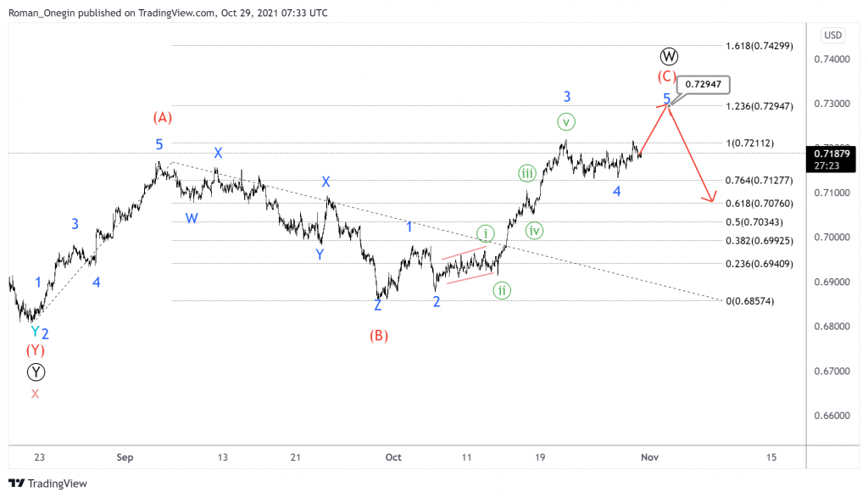Select the green circled i wave label
Viewport: 868px width, 498px height.
click(485, 232)
